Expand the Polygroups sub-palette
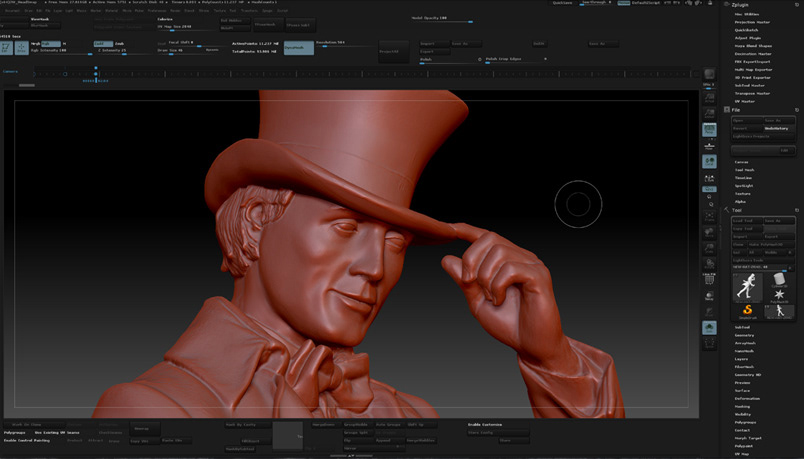 coord(745,423)
